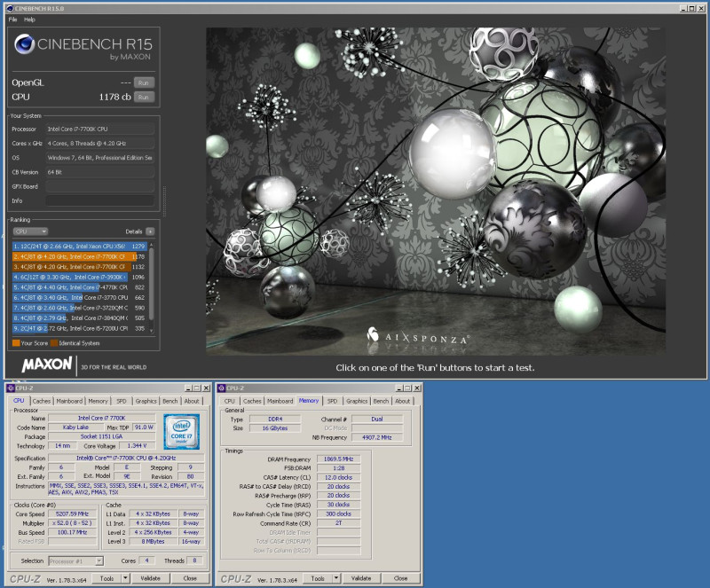
Task: Minimize the left CPU-Z window
Action: point(188,388)
